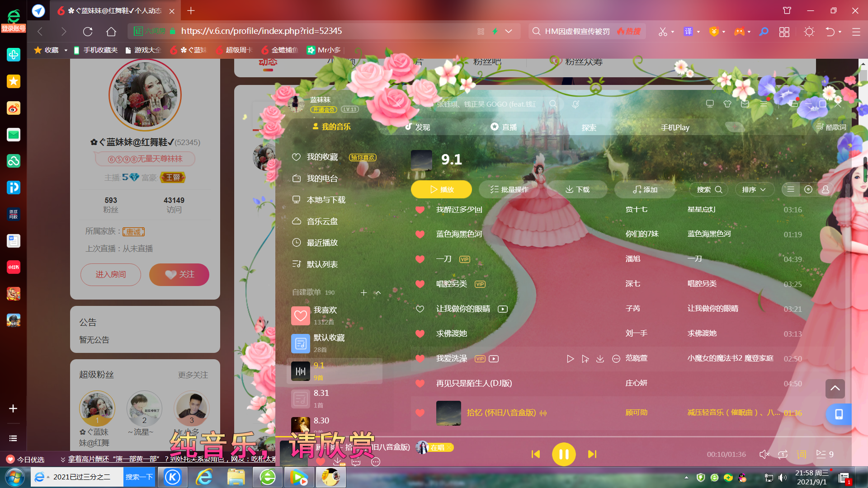The height and width of the screenshot is (488, 868).
Task: Open more options in the player bar
Action: [376, 462]
